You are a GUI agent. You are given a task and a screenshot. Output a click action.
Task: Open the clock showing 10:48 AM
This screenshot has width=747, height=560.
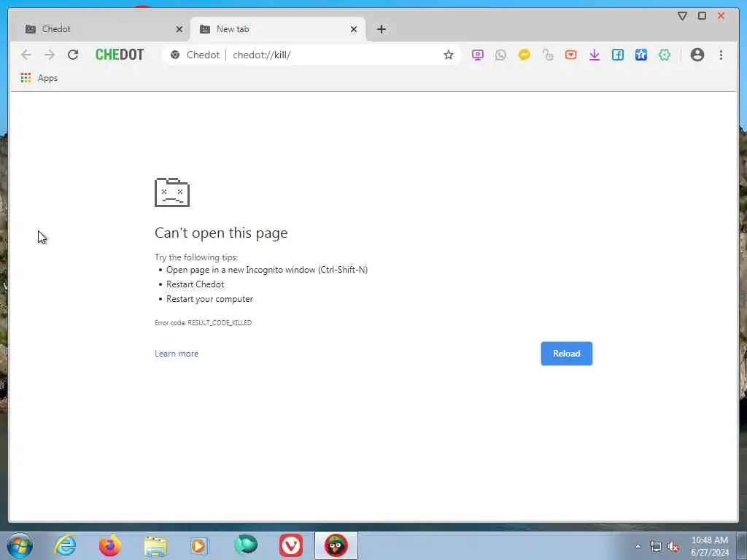pyautogui.click(x=709, y=546)
